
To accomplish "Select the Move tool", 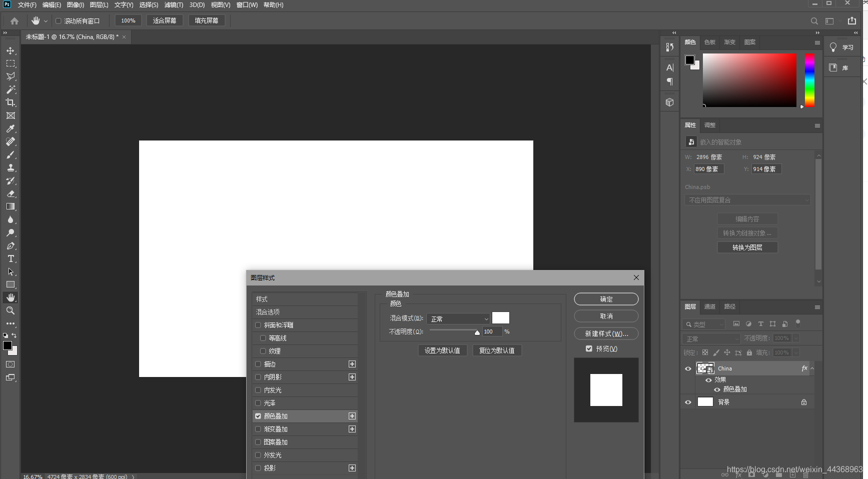I will click(x=11, y=50).
